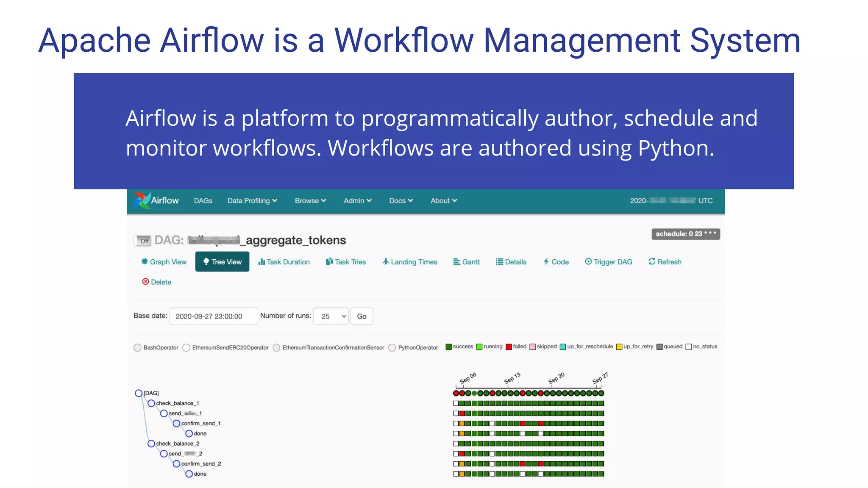Click the last DAG run circle at Sep 27

click(x=601, y=393)
